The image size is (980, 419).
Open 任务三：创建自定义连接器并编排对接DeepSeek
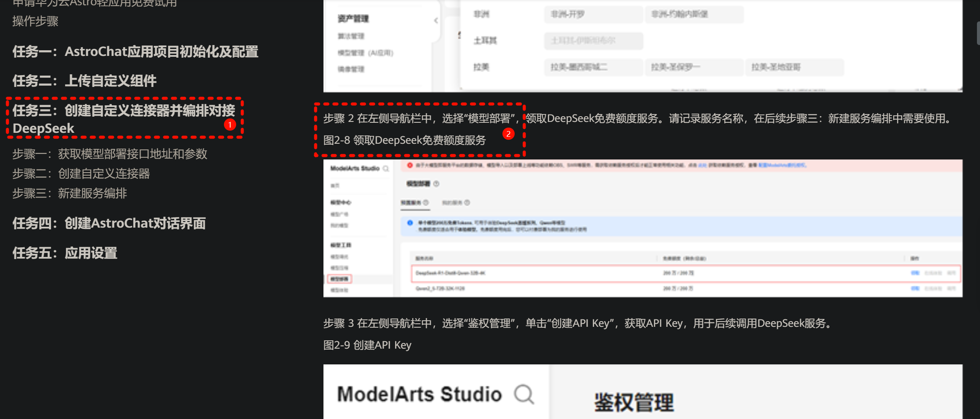point(124,119)
